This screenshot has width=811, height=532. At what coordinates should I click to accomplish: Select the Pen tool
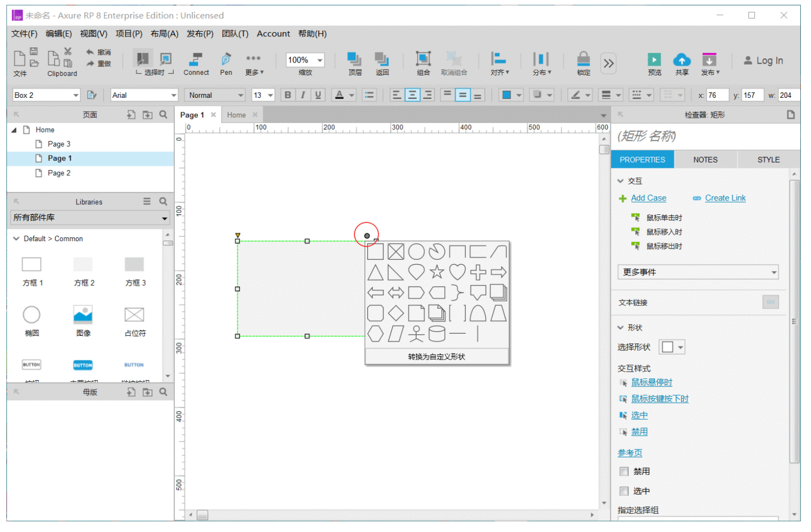[x=226, y=64]
